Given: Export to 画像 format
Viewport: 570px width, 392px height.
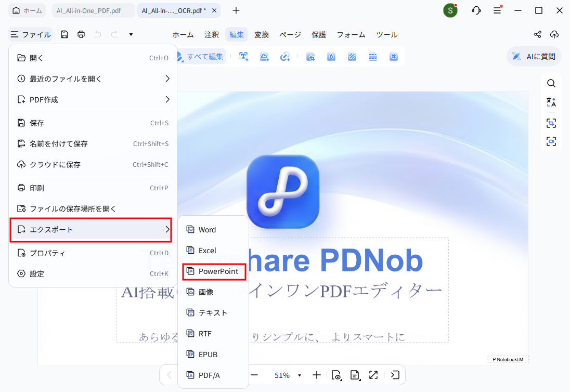Looking at the screenshot, I should click(x=213, y=292).
